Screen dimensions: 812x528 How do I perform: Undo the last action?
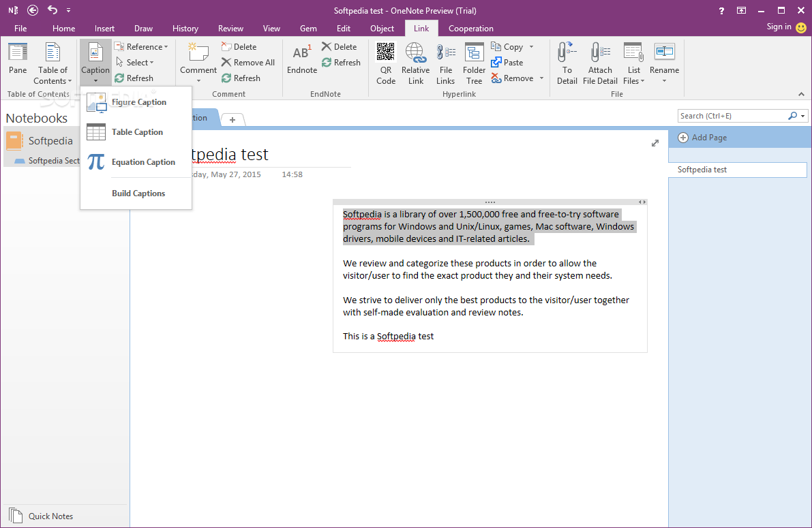52,10
